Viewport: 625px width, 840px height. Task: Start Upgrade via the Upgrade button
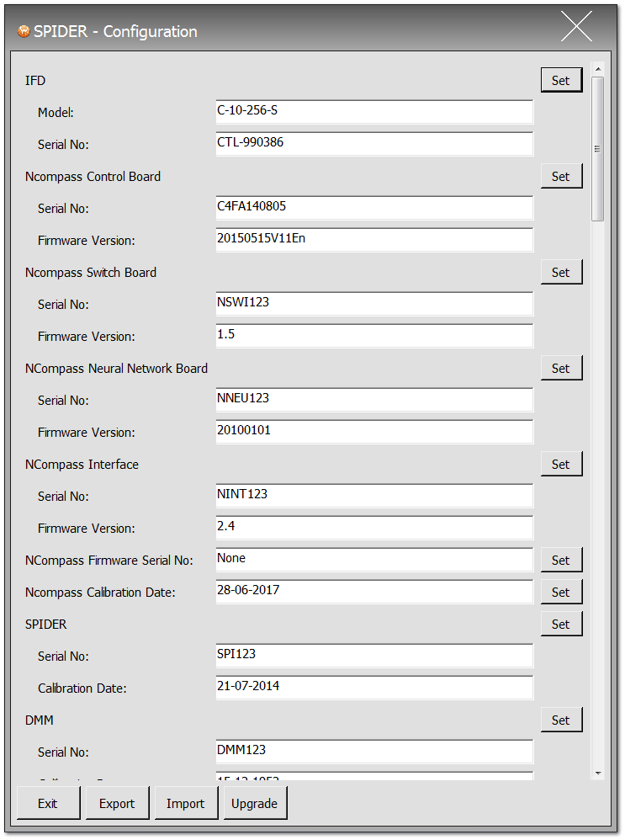tap(254, 803)
